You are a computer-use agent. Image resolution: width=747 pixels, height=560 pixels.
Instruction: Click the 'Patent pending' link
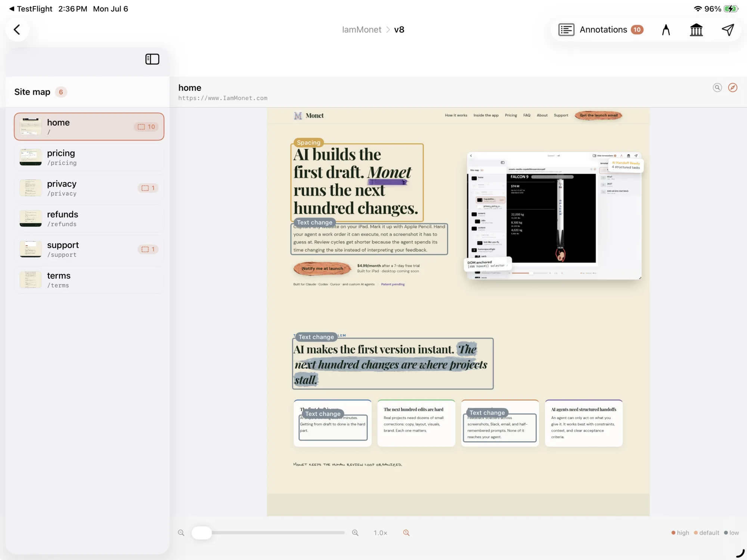[393, 284]
